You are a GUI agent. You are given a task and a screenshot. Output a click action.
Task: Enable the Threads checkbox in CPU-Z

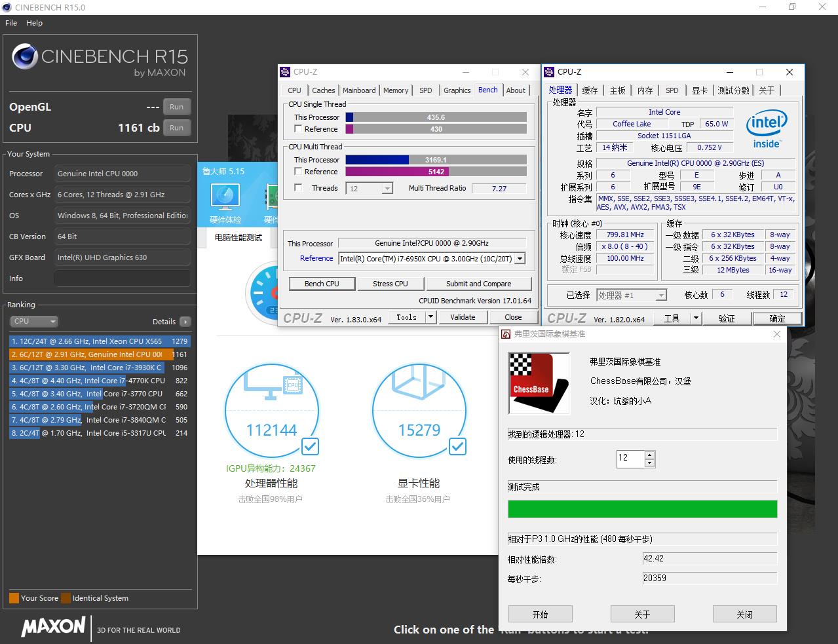coord(299,188)
